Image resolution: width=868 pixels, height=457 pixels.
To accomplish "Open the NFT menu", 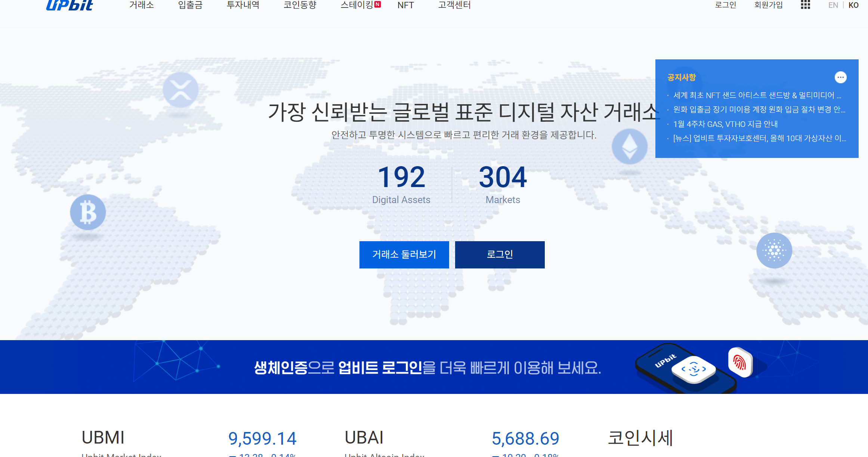I will click(x=405, y=5).
